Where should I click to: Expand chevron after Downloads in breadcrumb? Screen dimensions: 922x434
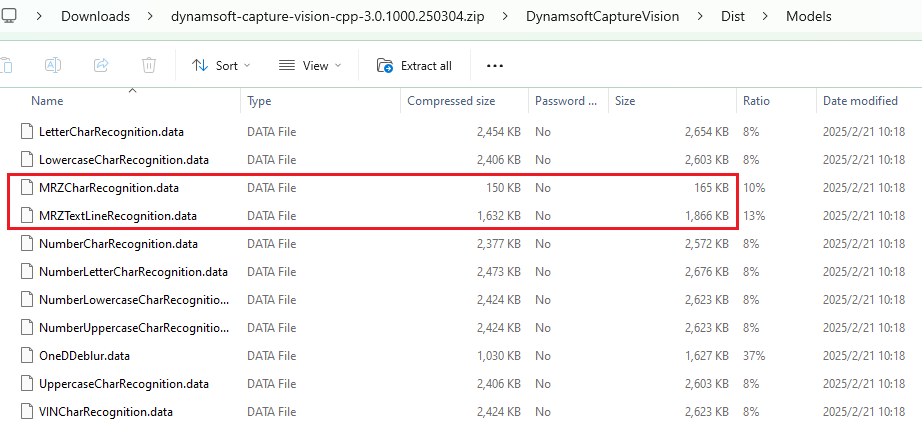150,16
